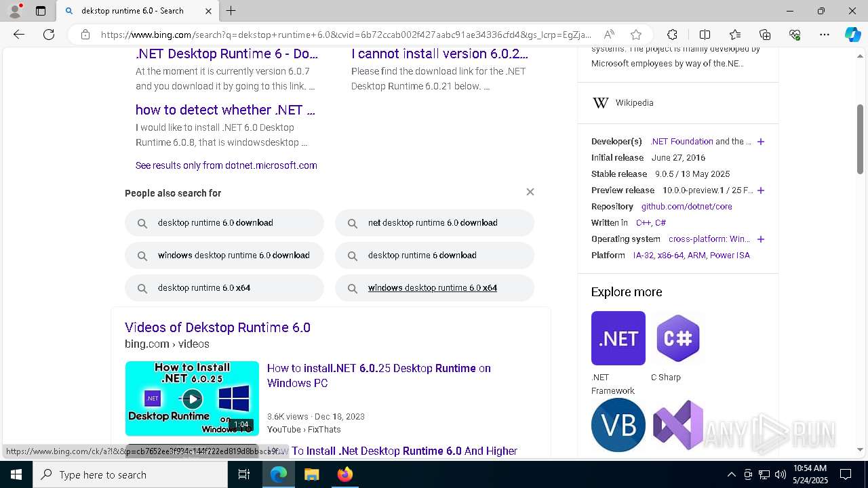Add this page to favorites star
Image resolution: width=868 pixels, height=488 pixels.
[635, 35]
